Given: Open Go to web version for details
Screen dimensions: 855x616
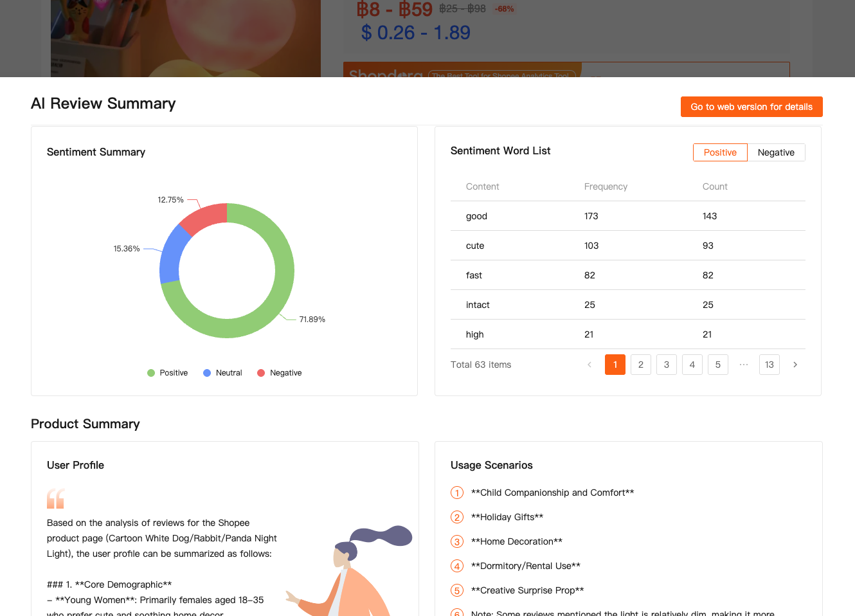Looking at the screenshot, I should click(x=751, y=107).
